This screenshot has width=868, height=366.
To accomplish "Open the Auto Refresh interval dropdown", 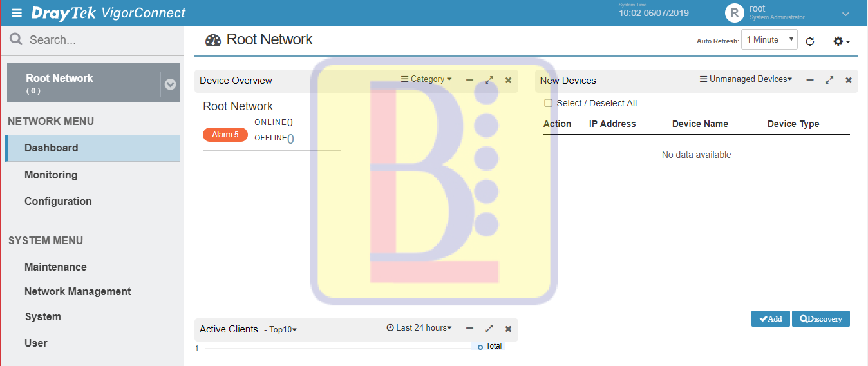I will [x=769, y=40].
